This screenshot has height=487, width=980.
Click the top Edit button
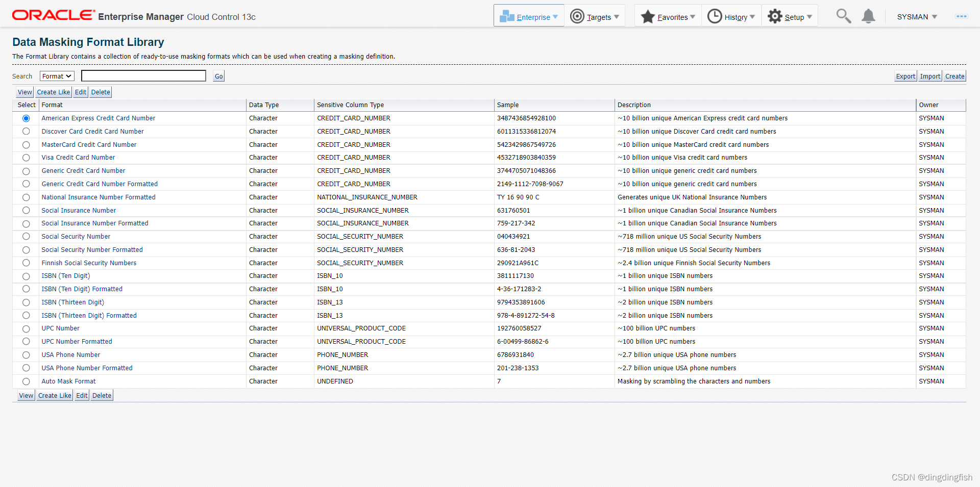[81, 92]
